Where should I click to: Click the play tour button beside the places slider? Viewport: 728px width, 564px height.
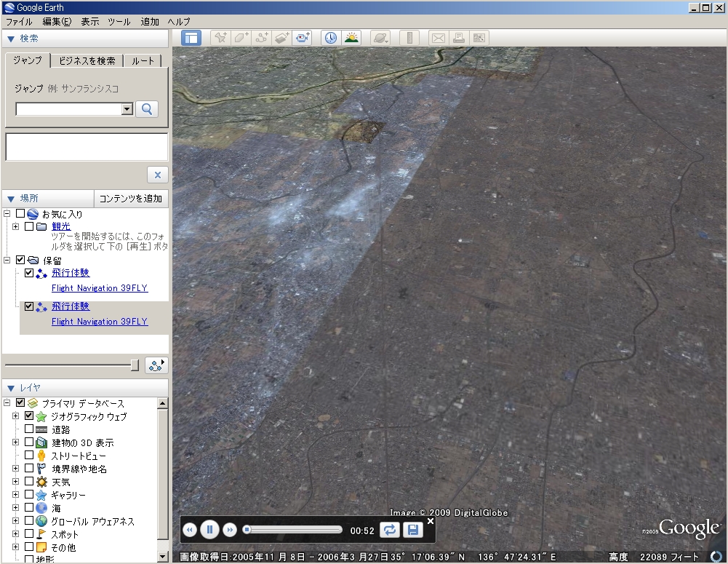(x=156, y=365)
